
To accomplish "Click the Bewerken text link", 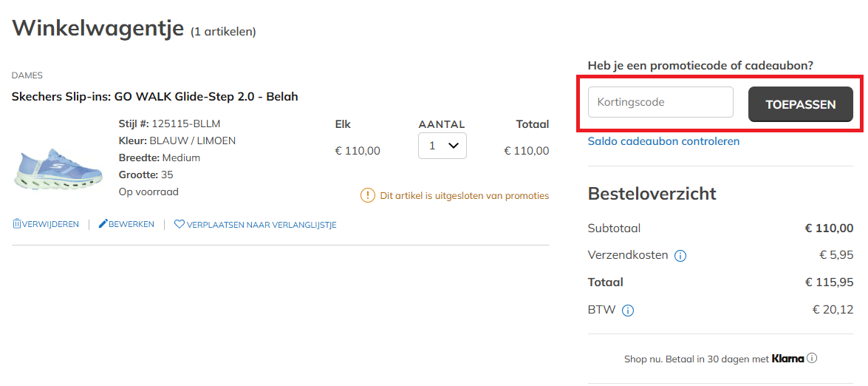I will [x=131, y=224].
